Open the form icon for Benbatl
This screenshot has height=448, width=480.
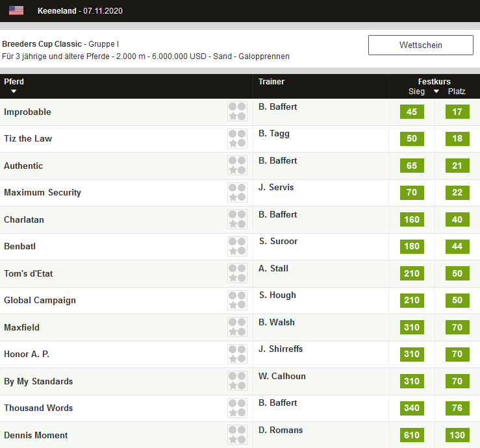(237, 246)
